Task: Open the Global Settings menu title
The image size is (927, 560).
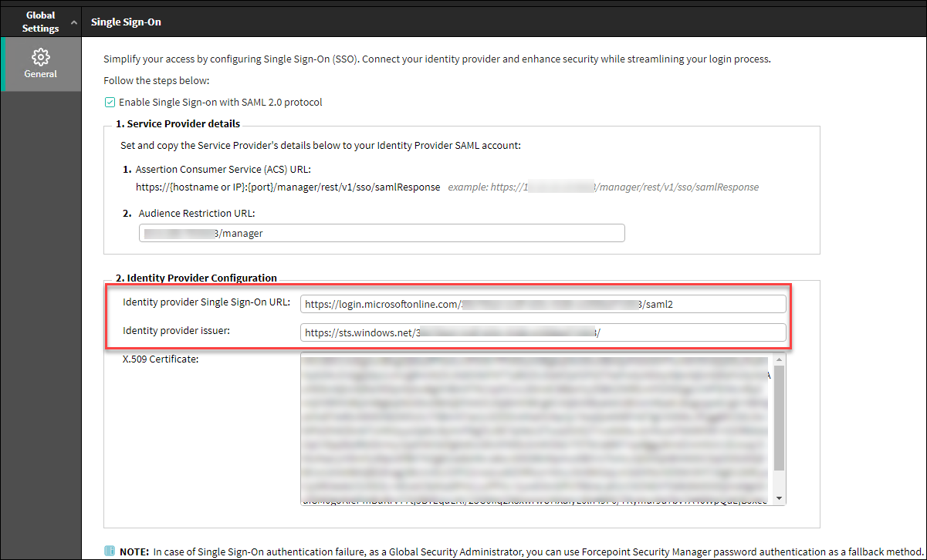Action: point(40,22)
